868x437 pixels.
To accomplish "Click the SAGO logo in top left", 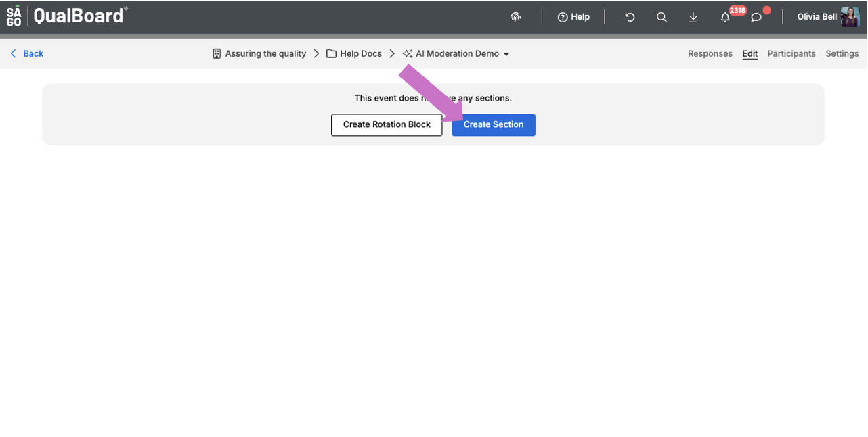I will [x=14, y=16].
